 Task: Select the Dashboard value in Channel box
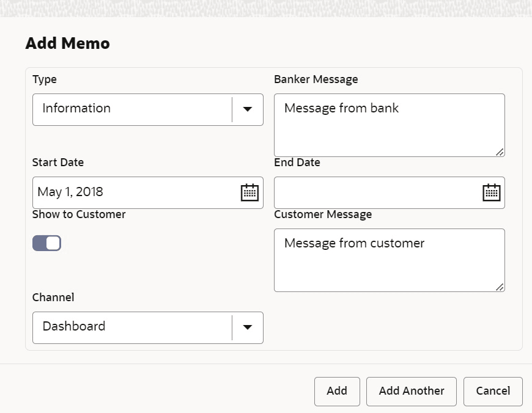point(74,327)
